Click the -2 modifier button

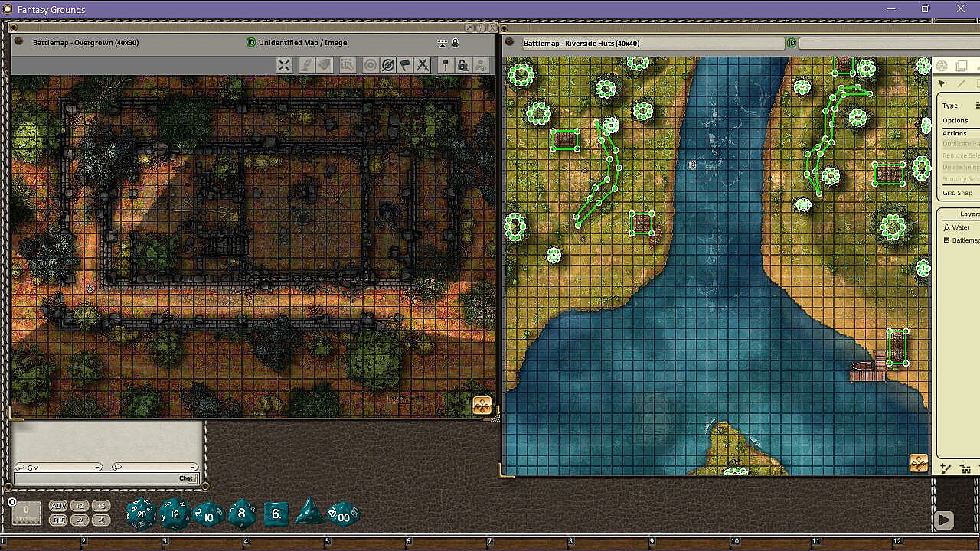pos(80,520)
